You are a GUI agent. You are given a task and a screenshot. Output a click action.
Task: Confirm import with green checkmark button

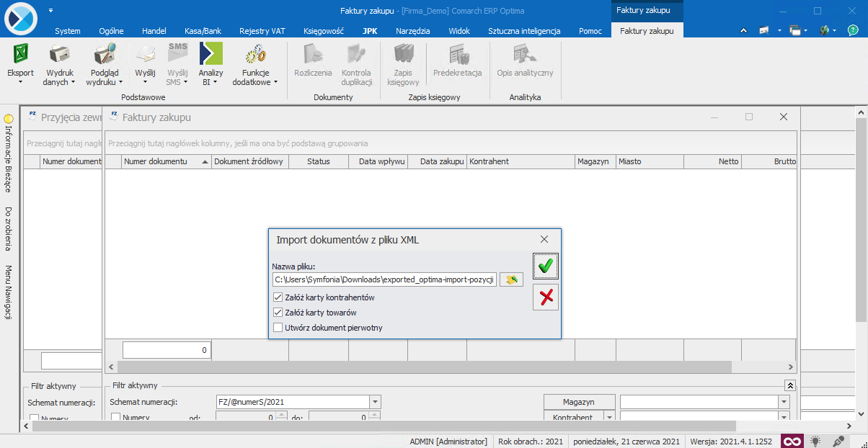[x=546, y=266]
